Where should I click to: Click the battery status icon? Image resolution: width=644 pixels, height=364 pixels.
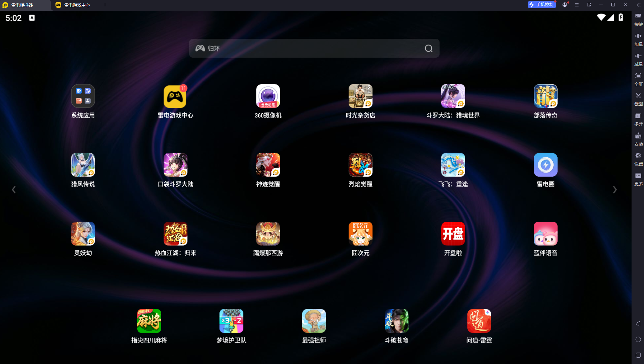(x=621, y=17)
